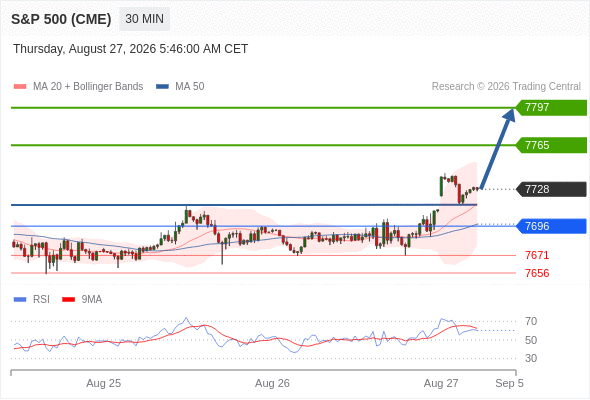Click the pink MA 20 legend swatch
This screenshot has height=400, width=590.
20,87
